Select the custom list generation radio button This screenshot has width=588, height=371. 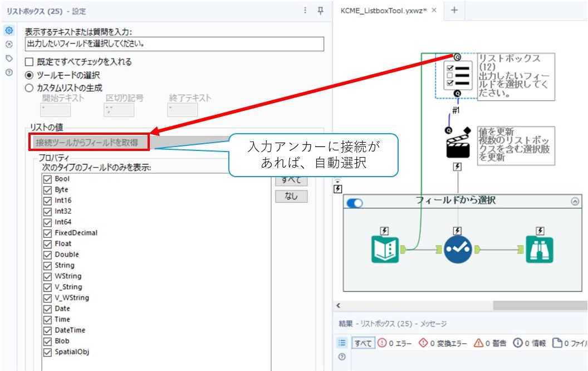(30, 87)
